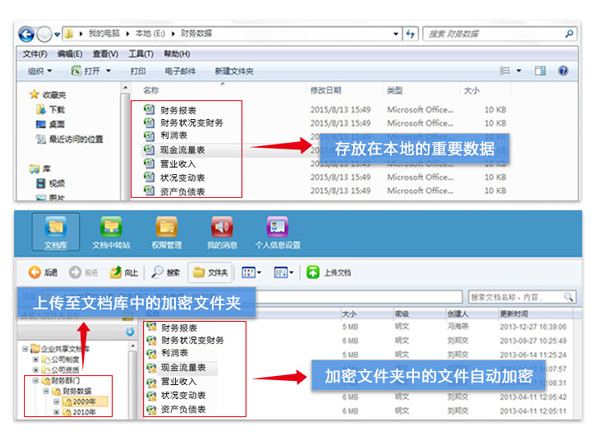Click the 向上 up-level button
Image resolution: width=595 pixels, height=442 pixels.
(124, 272)
